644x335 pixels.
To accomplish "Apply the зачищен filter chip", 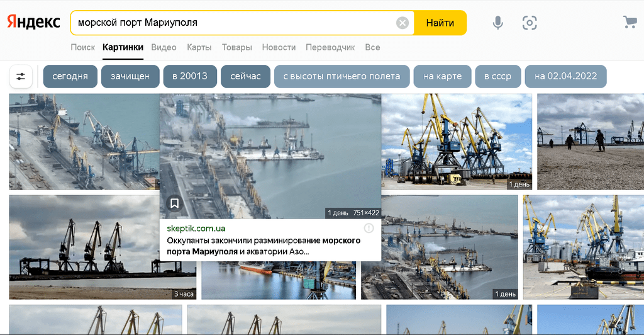I will pos(130,76).
